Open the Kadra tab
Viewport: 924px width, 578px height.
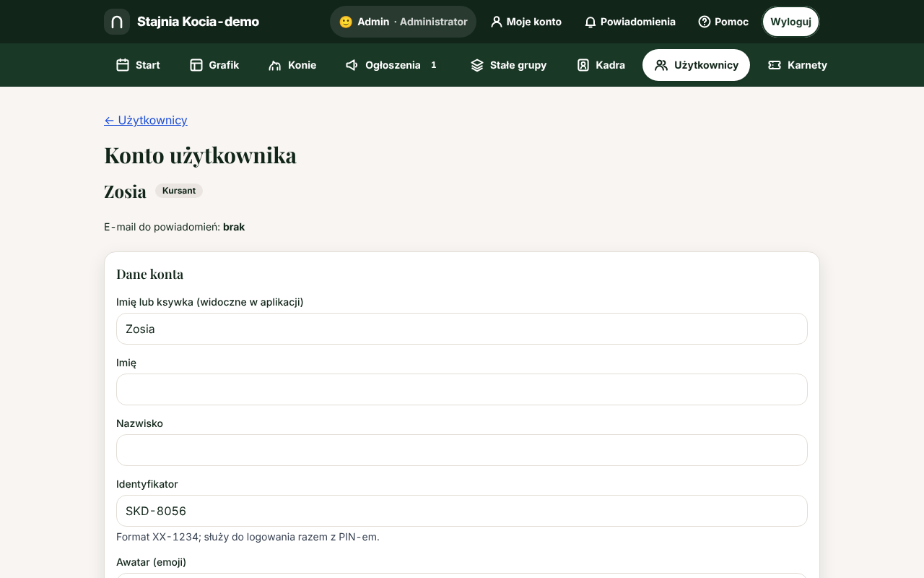tap(601, 65)
